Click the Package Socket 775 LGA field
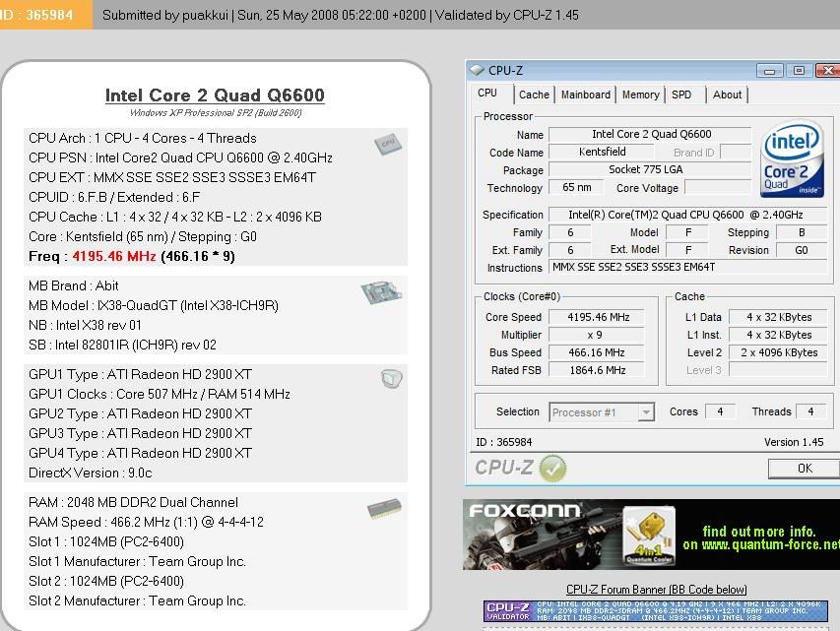The width and height of the screenshot is (840, 631). click(x=651, y=169)
